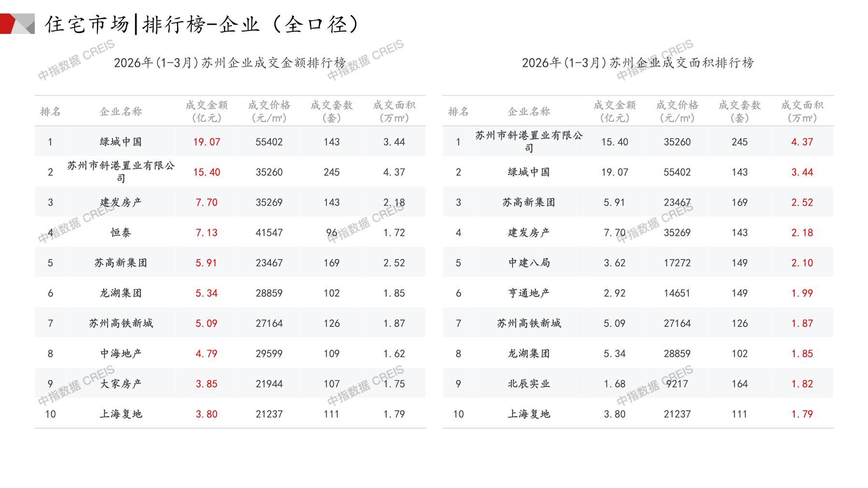
Task: Select the 中建八局 company name cell
Action: [529, 263]
